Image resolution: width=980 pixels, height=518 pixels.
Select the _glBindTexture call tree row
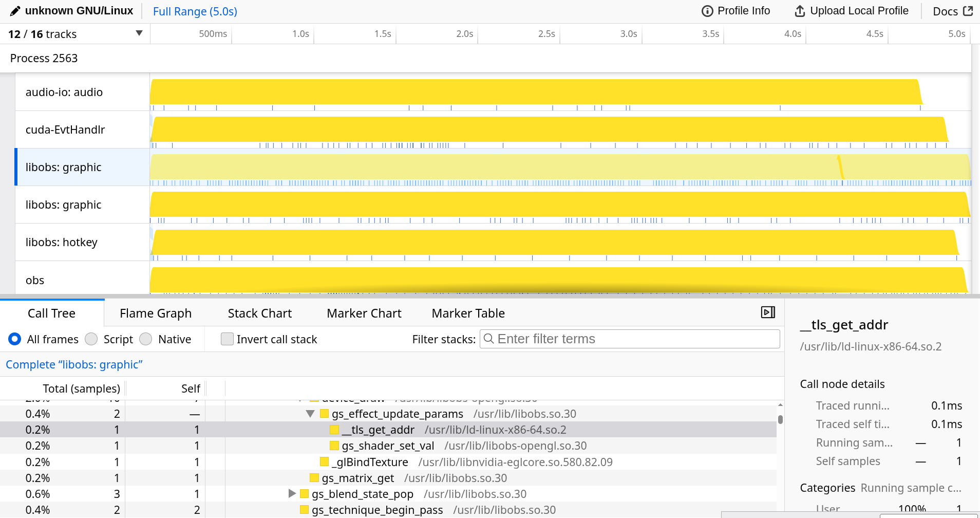tap(388, 462)
